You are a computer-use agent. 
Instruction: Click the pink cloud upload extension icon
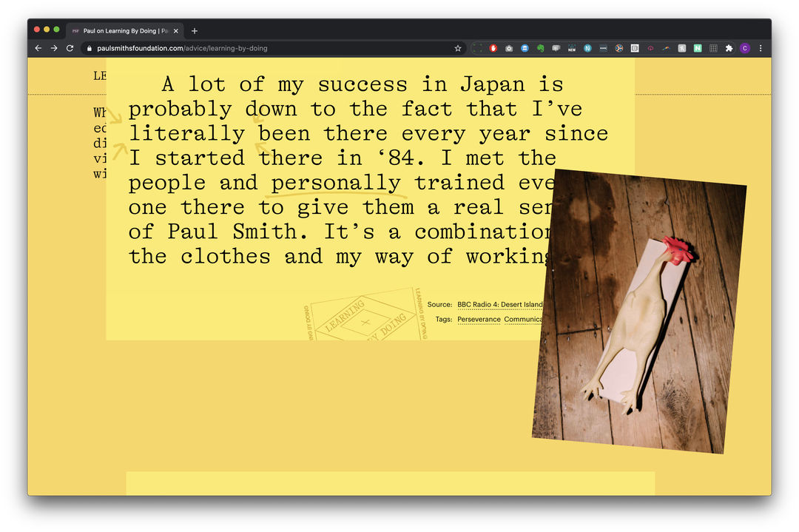tap(651, 48)
